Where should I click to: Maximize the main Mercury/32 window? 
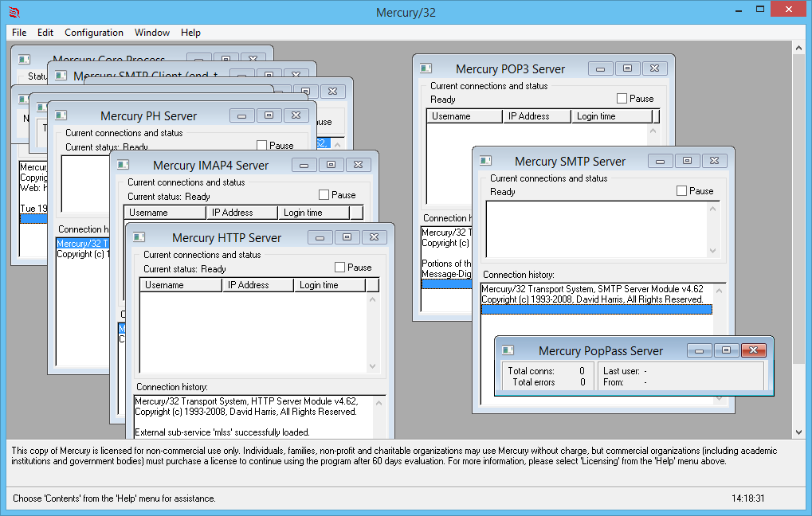(x=759, y=10)
